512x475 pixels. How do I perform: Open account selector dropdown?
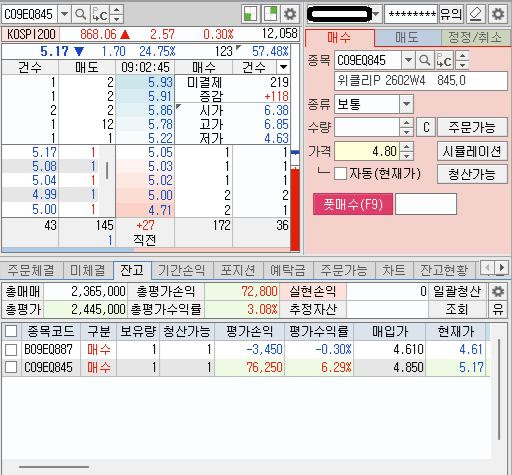[x=376, y=14]
